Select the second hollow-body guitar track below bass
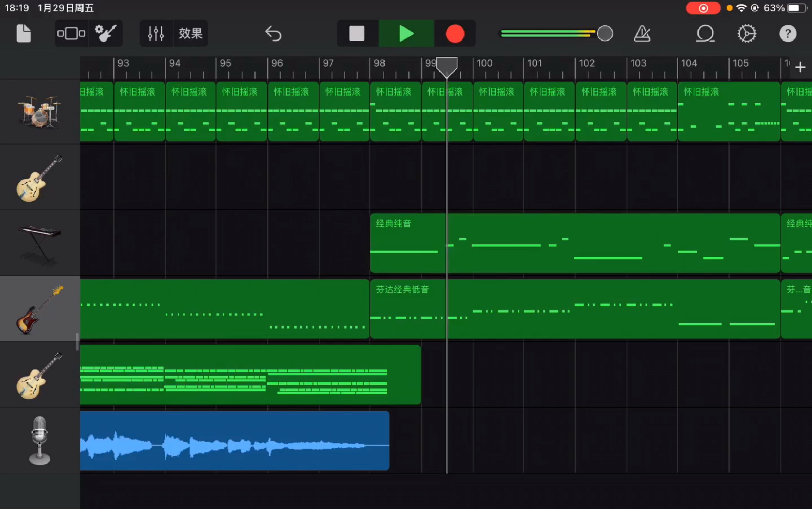The image size is (812, 509). 40,375
